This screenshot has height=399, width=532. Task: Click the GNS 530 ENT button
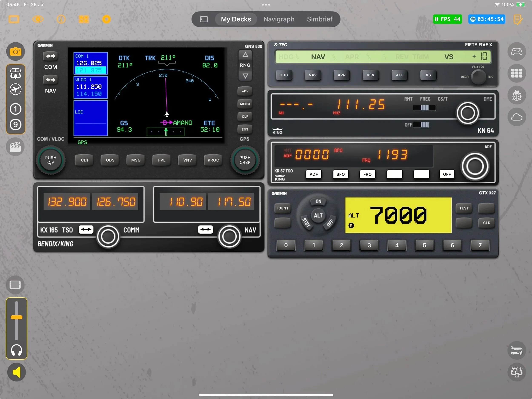(245, 129)
